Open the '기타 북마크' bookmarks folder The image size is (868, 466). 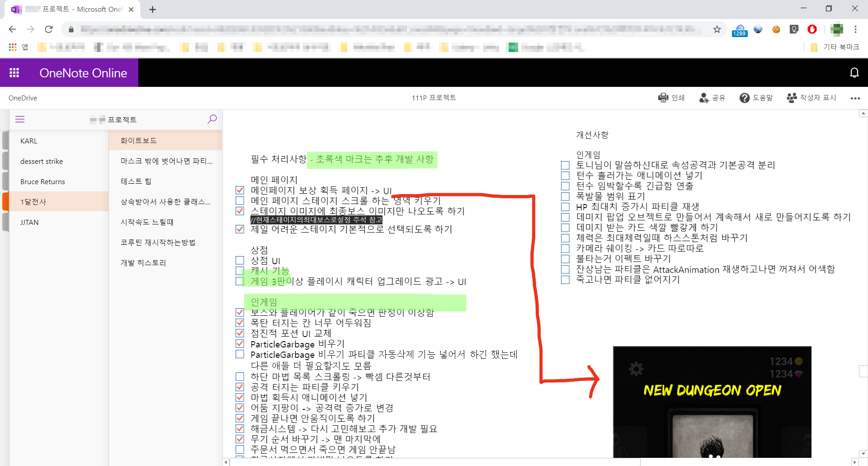tap(835, 47)
